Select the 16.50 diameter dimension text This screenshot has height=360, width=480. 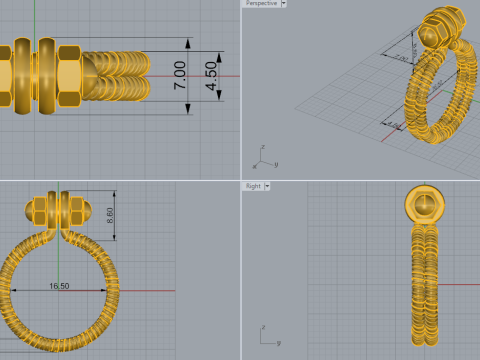pos(59,286)
